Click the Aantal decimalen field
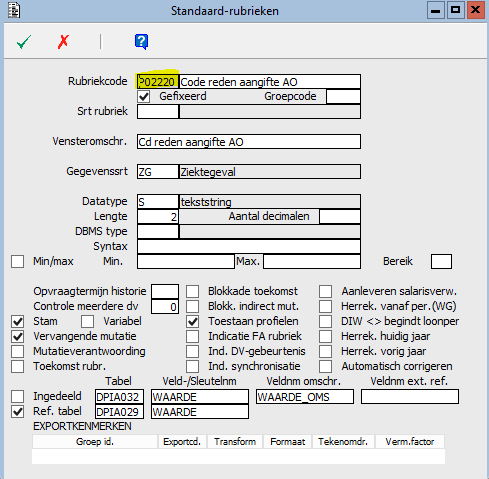 (x=340, y=217)
